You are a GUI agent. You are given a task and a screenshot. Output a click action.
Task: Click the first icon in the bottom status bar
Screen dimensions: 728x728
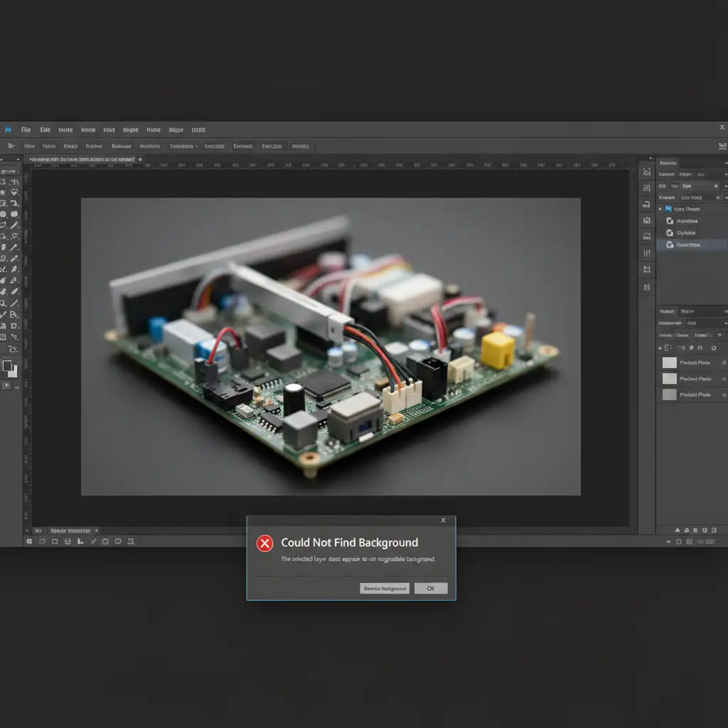pyautogui.click(x=29, y=542)
